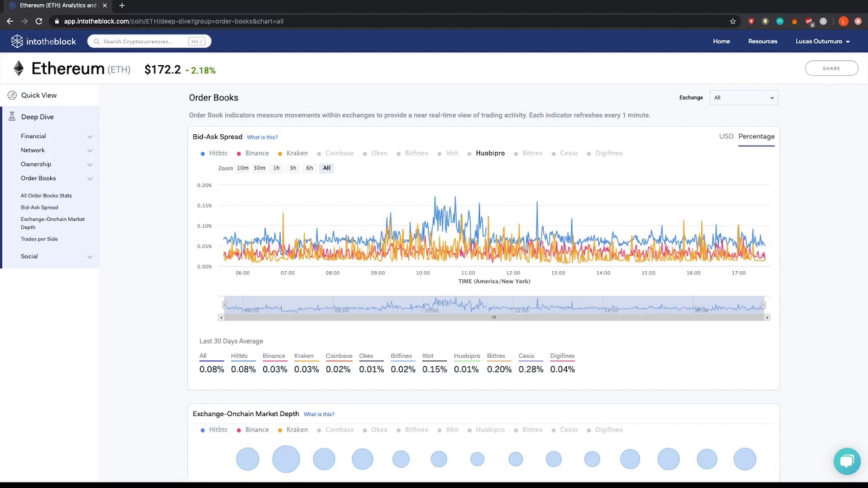
Task: Enable Digifinex series in Bid-Ask Spread
Action: [605, 153]
